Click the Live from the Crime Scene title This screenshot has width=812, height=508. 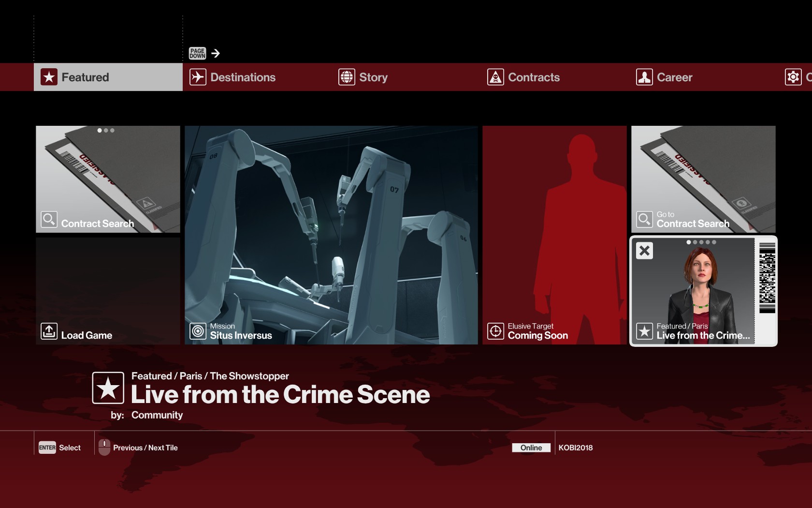(x=280, y=395)
